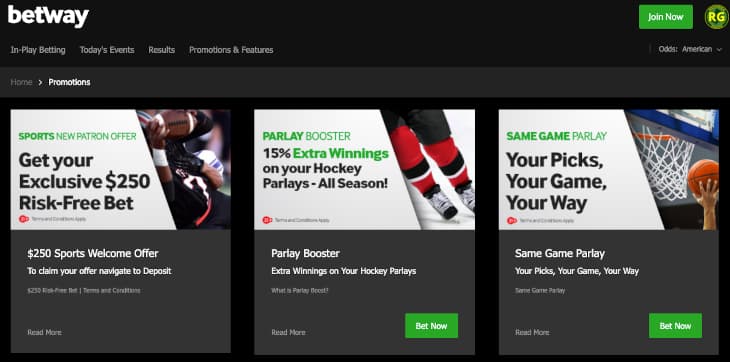Click 'Your Picks, Your Game, Your Way' subtitle
The image size is (730, 362).
pos(577,271)
